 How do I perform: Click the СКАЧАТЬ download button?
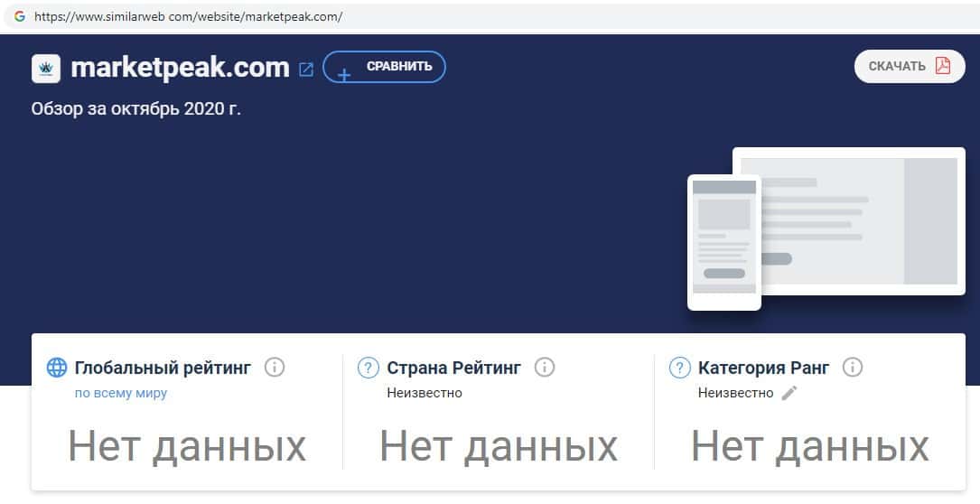point(910,66)
